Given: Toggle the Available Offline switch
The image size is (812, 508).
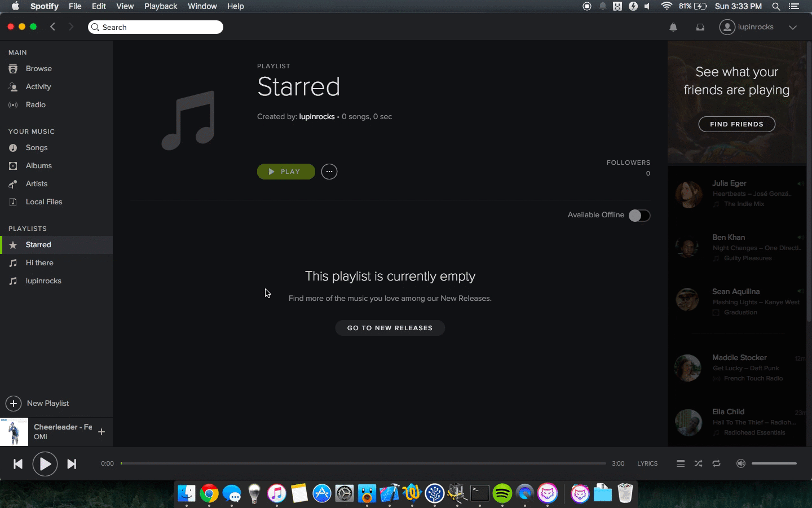Looking at the screenshot, I should click(639, 215).
